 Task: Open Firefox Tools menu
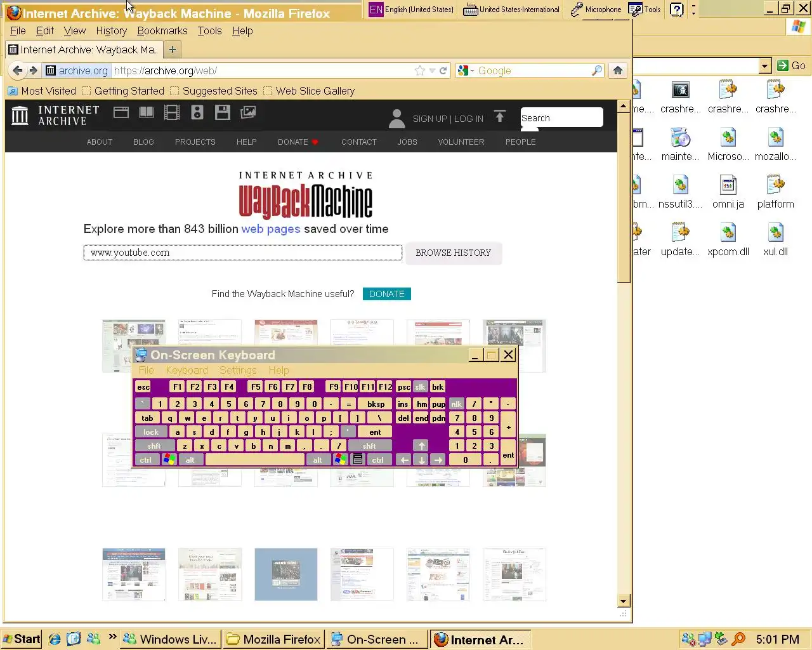coord(209,30)
